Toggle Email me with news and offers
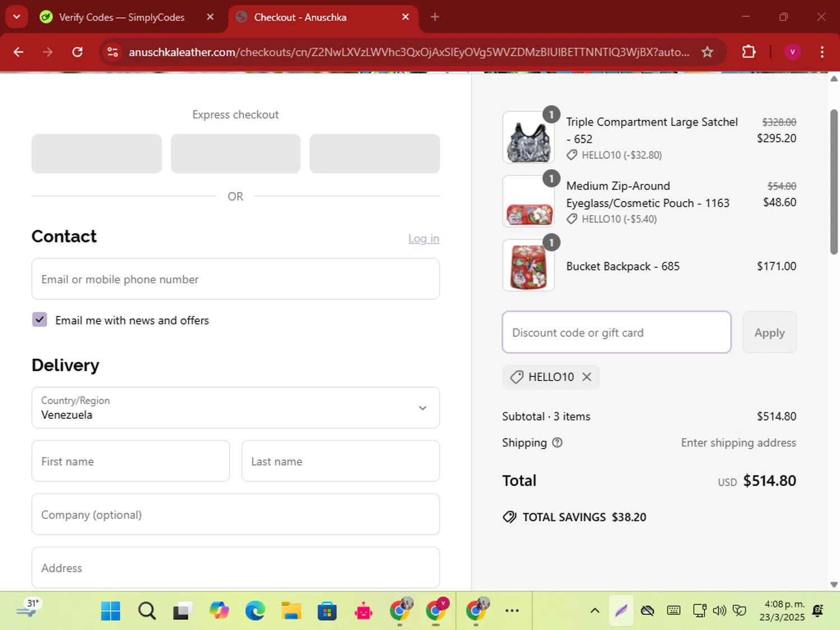Screen dimensions: 840x630 click(40, 320)
